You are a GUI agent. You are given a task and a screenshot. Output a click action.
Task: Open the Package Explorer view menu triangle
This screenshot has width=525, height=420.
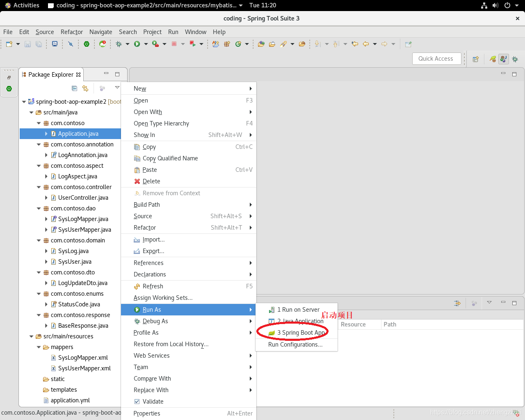pyautogui.click(x=117, y=87)
